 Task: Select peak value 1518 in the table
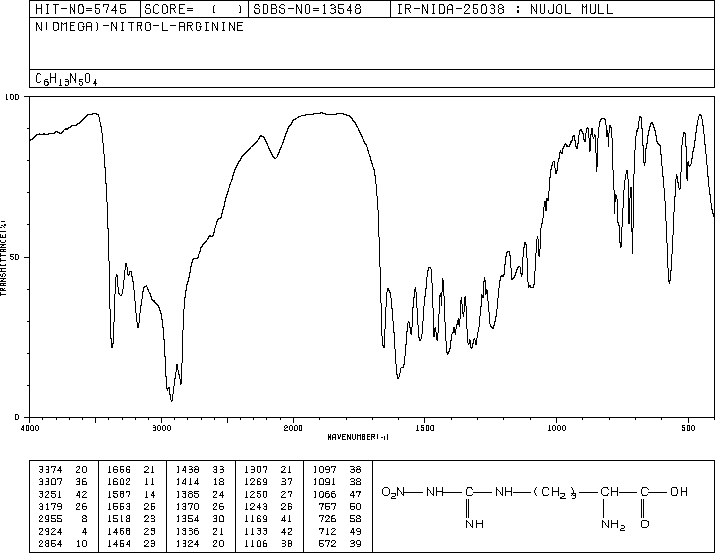pos(119,519)
